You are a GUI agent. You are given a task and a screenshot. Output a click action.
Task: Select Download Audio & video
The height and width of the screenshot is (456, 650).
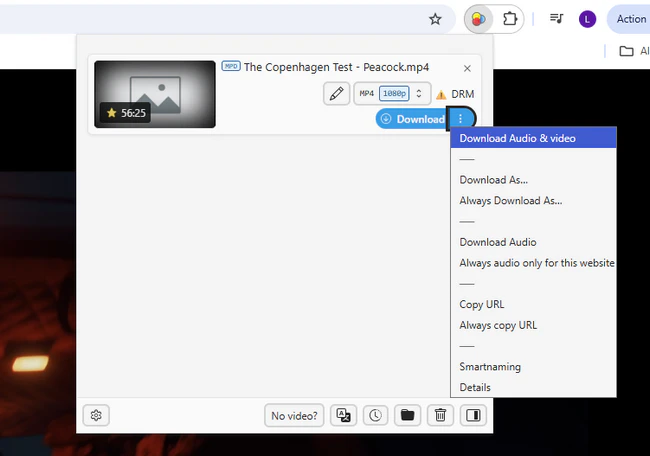point(534,138)
